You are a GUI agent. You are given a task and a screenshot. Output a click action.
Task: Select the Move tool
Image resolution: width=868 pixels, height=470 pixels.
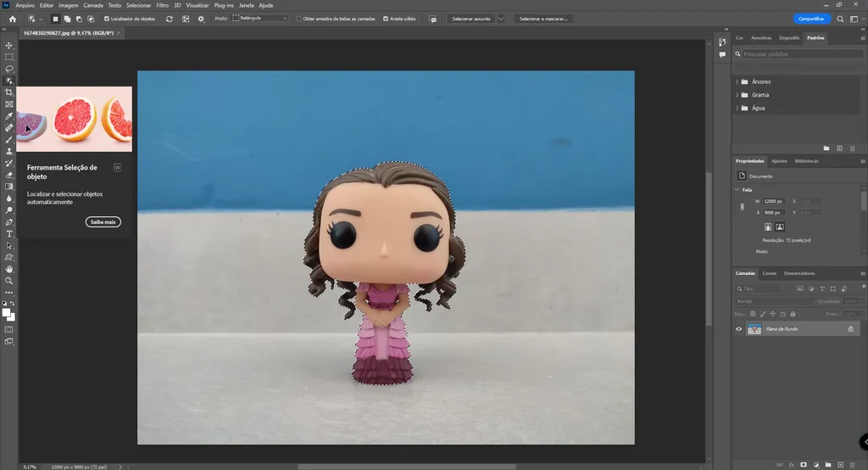(x=9, y=46)
